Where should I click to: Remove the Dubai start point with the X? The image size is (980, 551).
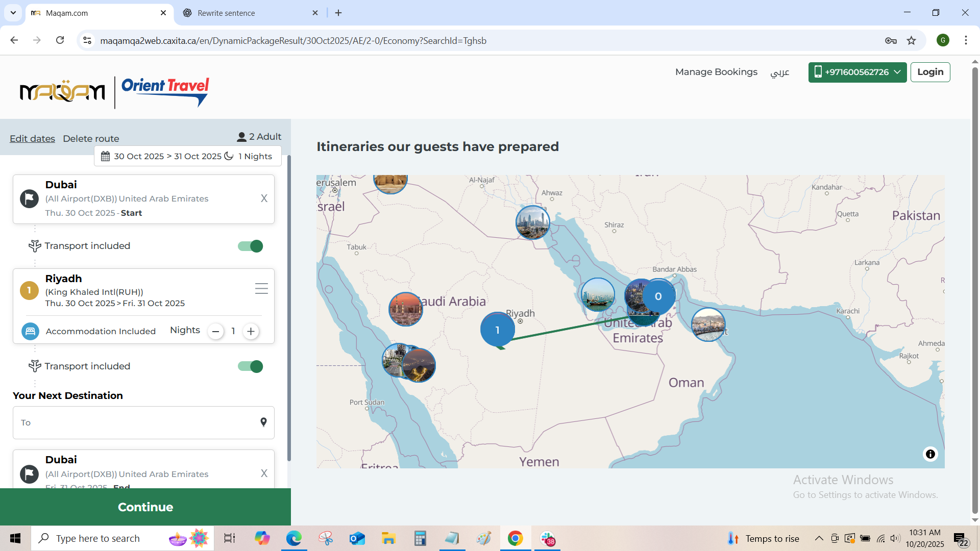coord(264,198)
